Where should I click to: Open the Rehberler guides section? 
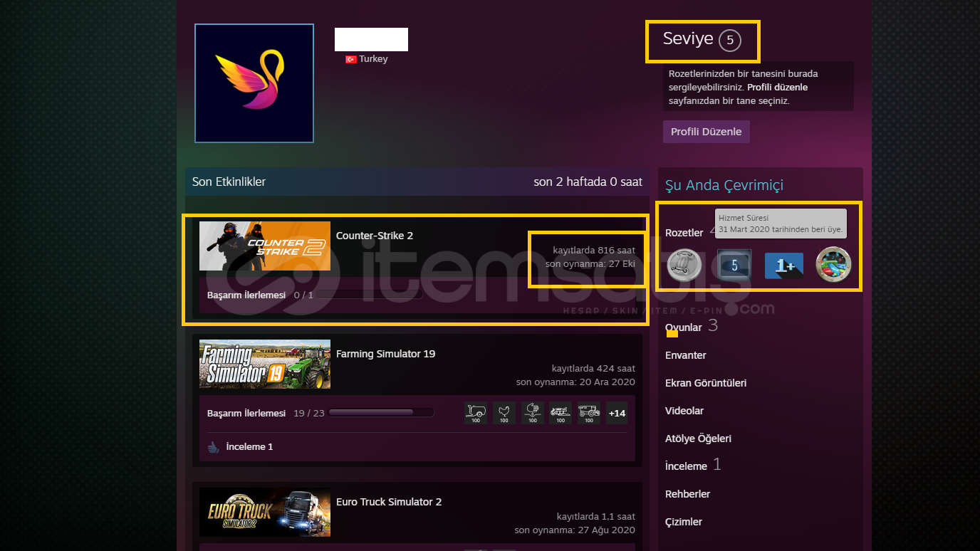[x=687, y=494]
